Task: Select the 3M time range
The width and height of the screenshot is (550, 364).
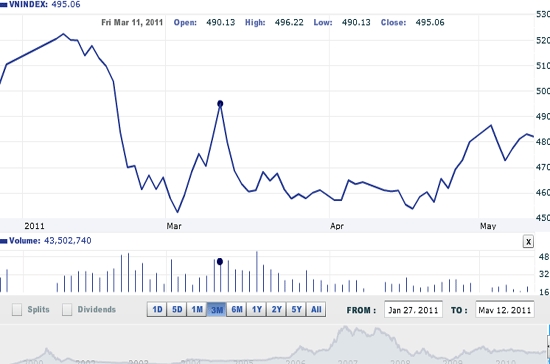Action: click(217, 309)
